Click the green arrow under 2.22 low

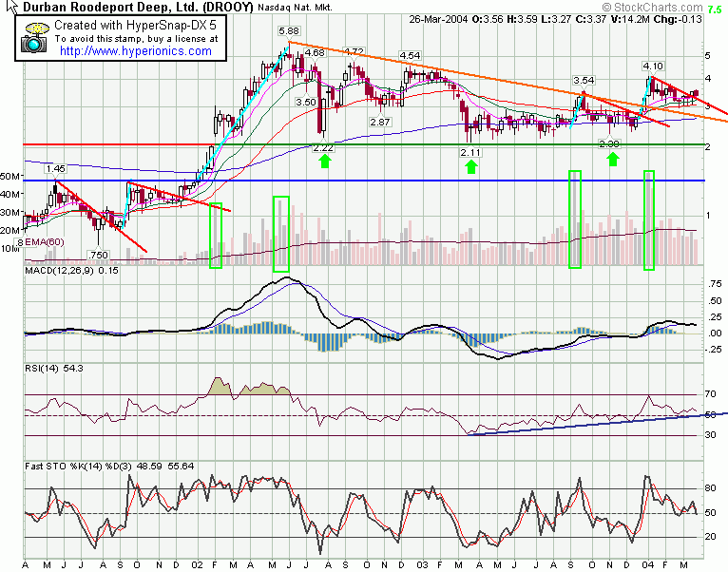coord(325,162)
